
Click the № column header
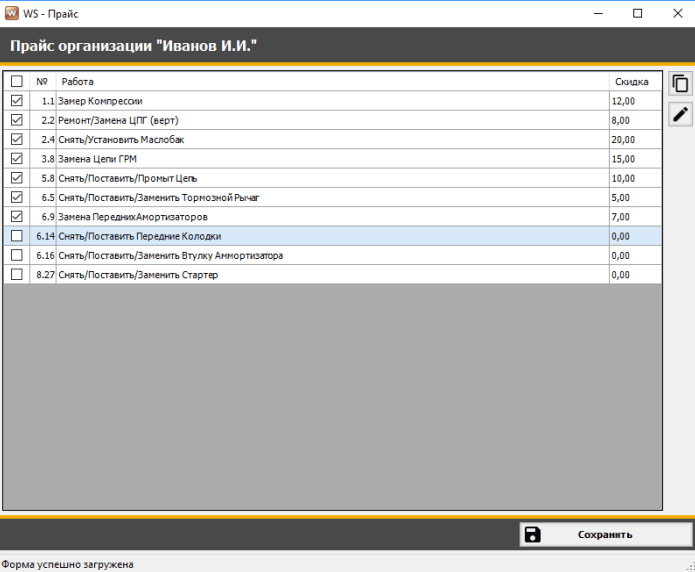click(42, 81)
